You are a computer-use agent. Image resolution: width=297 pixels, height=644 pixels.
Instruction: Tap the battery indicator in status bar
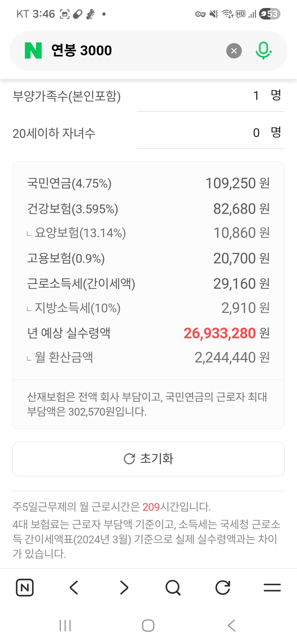(x=269, y=14)
